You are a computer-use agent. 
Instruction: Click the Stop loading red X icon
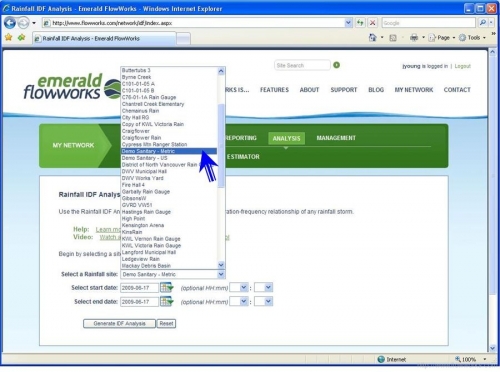(373, 23)
